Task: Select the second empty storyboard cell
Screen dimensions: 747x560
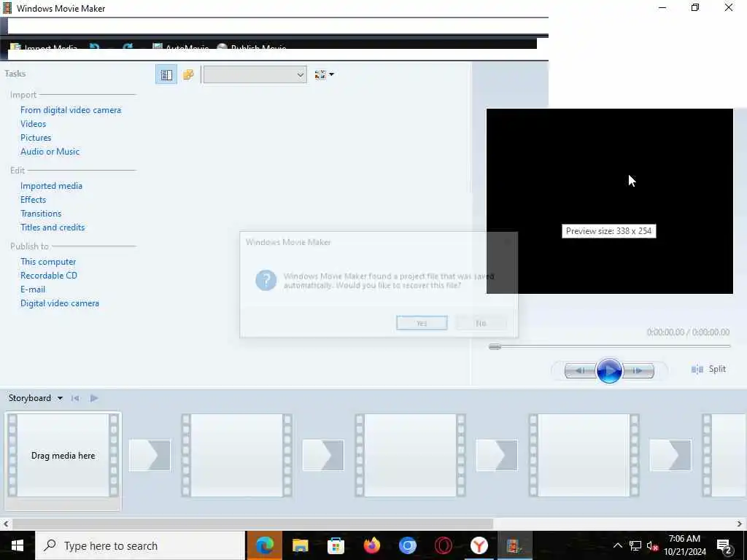Action: 237,455
